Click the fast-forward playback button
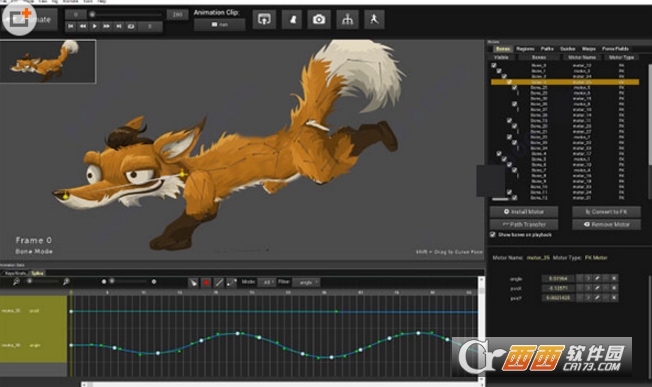Viewport: 652px width, 387px height. point(107,26)
